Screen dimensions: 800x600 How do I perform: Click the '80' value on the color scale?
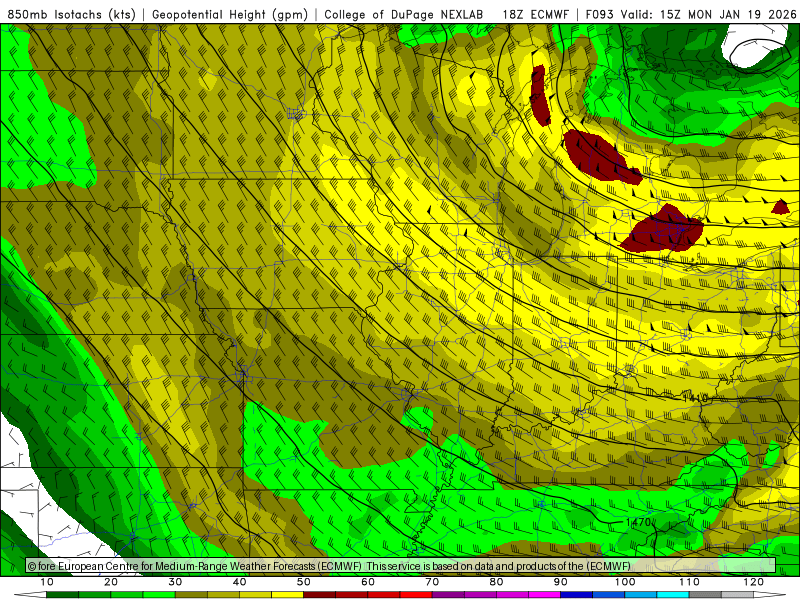coord(496,582)
